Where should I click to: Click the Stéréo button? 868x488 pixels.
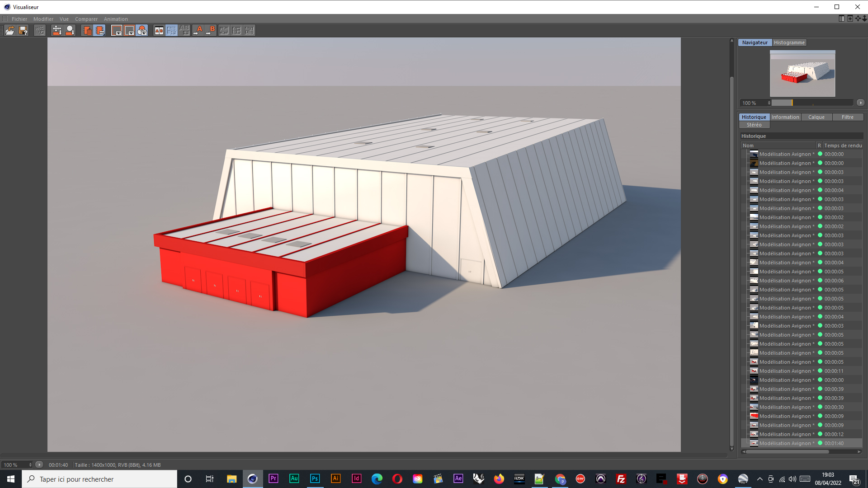pyautogui.click(x=754, y=125)
